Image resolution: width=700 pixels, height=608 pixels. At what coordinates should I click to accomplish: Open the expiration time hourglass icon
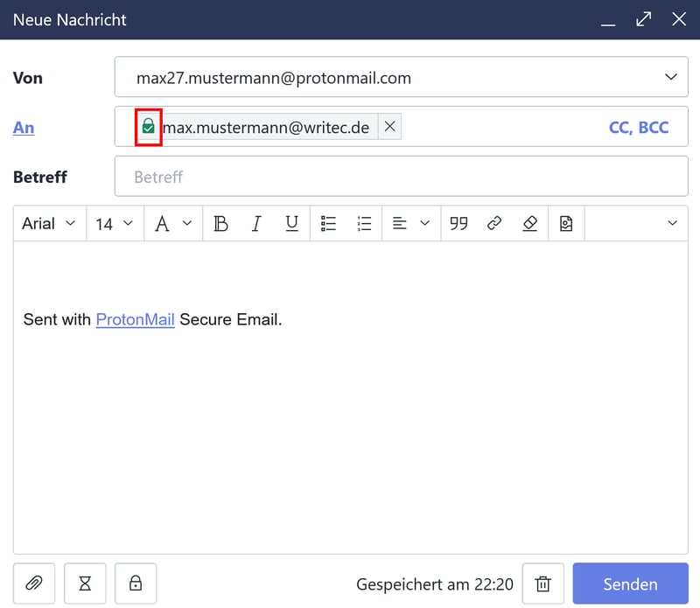point(85,584)
